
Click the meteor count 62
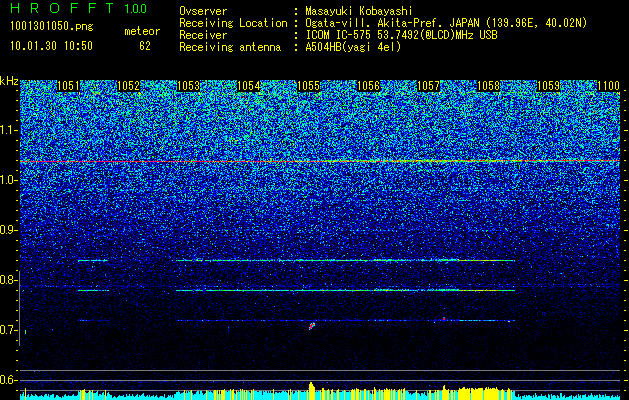pos(145,46)
